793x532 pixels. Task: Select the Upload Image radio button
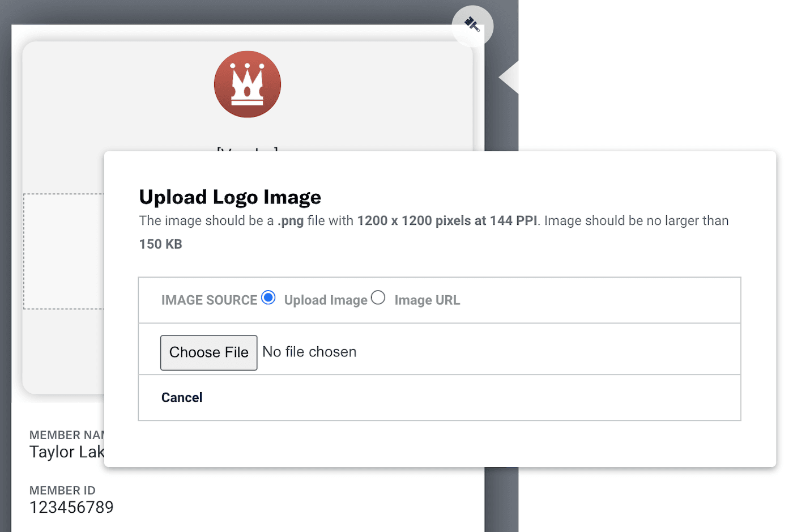(268, 297)
